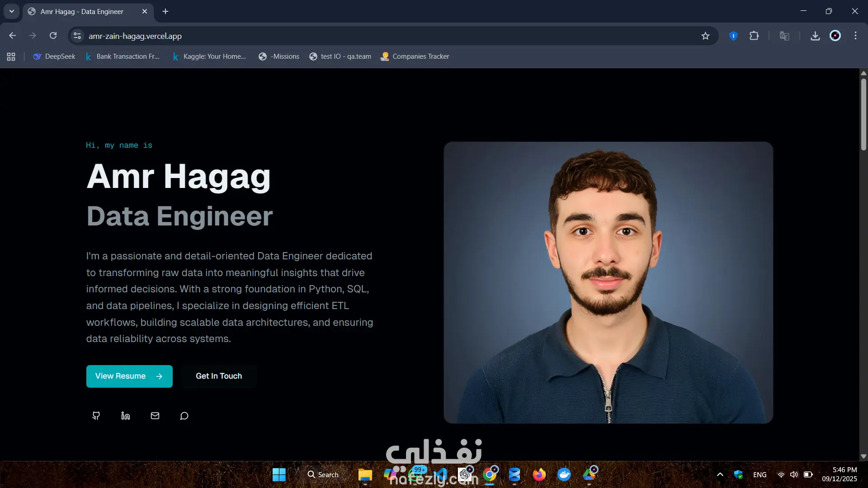Open a new browser tab
The image size is (868, 488).
[165, 11]
